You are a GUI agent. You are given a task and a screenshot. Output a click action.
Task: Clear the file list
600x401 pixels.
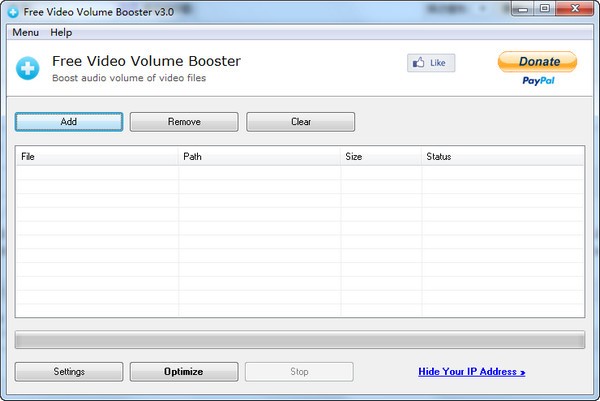pos(301,122)
